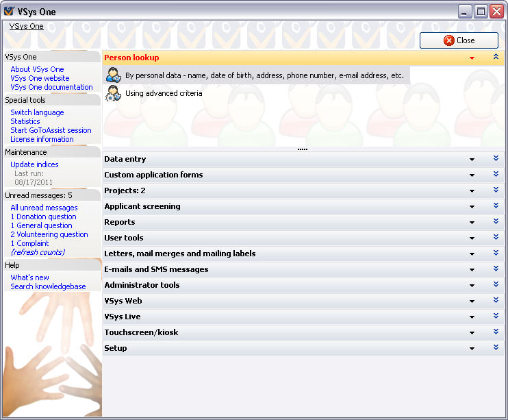The height and width of the screenshot is (420, 508).
Task: Open the User tools dropdown arrow
Action: [472, 238]
